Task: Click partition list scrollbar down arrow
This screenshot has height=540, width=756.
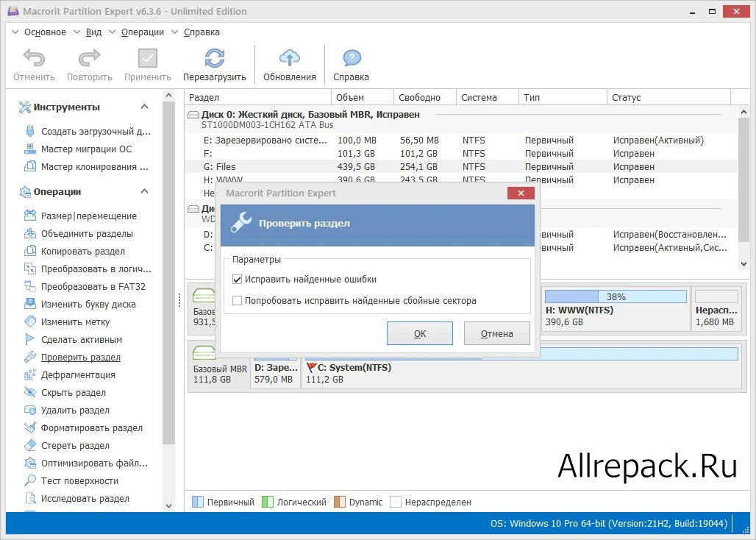Action: [x=743, y=263]
